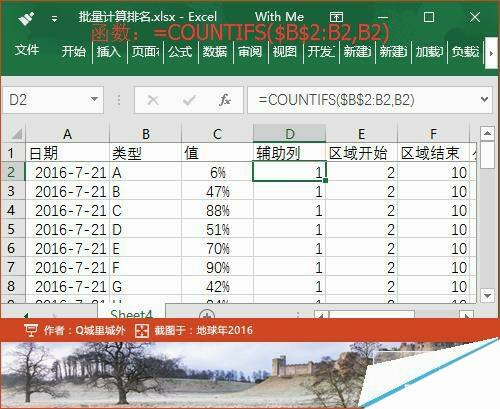Viewport: 500px width, 409px height.
Task: Open the 数据 Data ribbon tab
Action: pos(215,52)
